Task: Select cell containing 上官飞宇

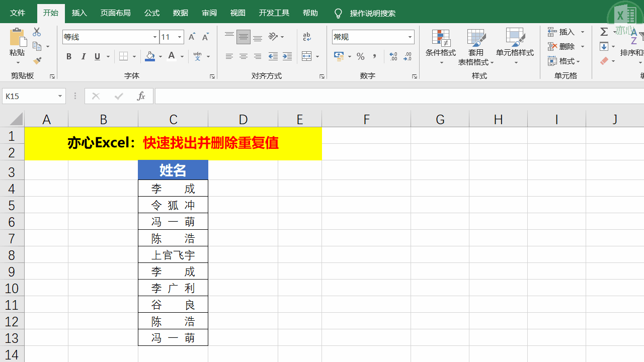Action: pyautogui.click(x=173, y=255)
